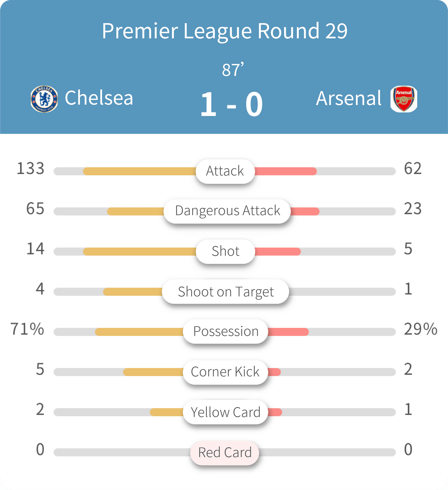
Task: Click the 87' match minute indicator
Action: click(233, 70)
